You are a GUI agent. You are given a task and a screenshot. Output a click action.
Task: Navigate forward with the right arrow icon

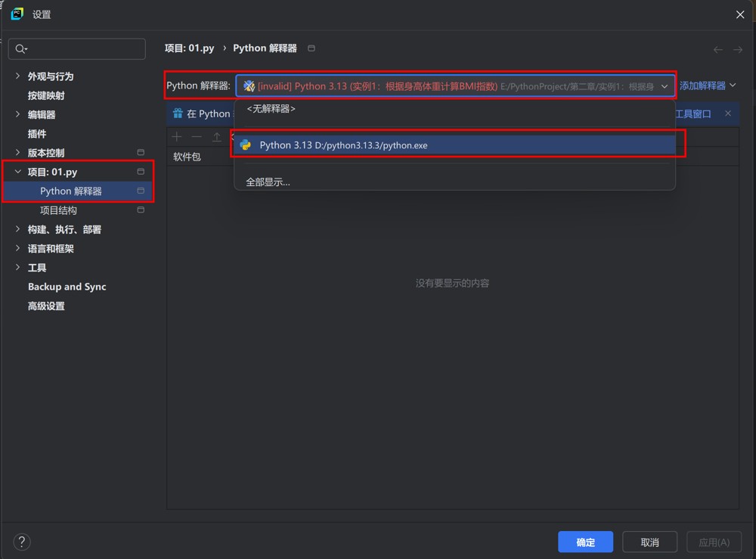click(738, 50)
